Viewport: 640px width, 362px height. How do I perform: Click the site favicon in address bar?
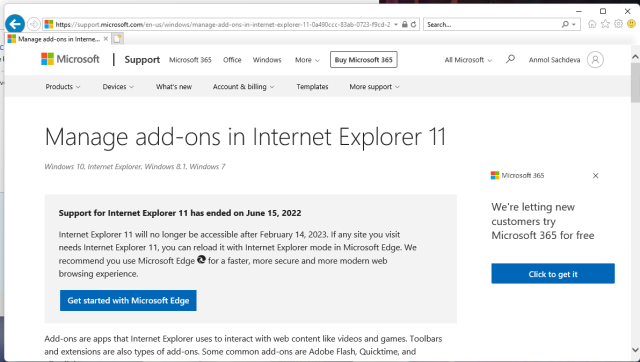click(49, 24)
